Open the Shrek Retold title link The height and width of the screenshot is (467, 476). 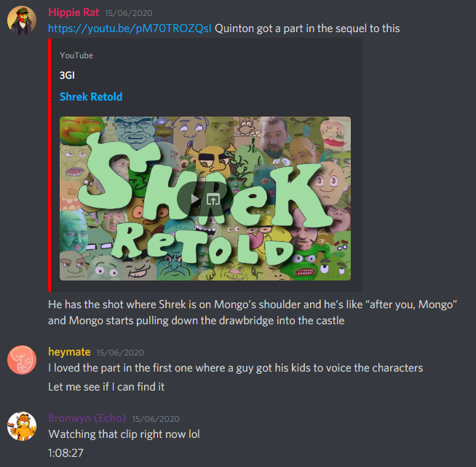91,97
